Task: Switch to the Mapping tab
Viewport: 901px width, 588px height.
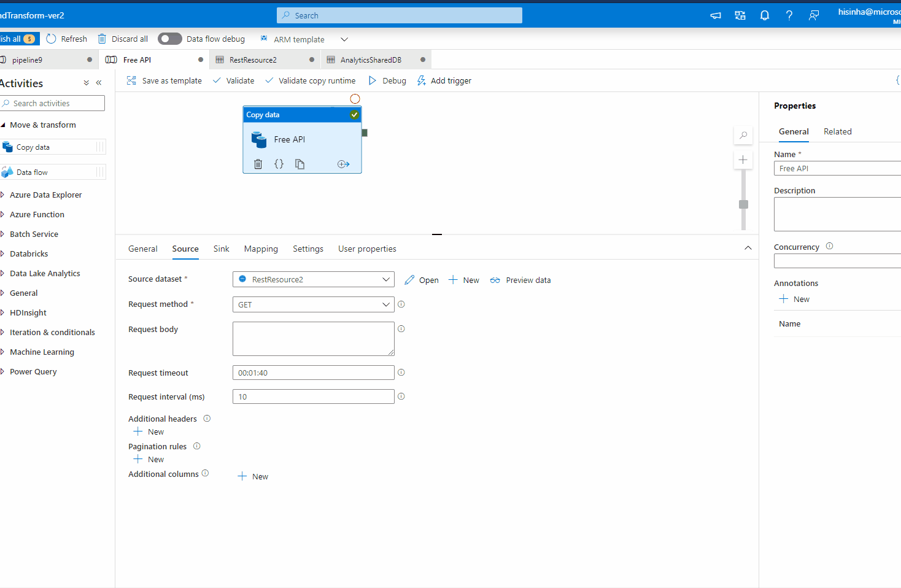Action: click(261, 249)
